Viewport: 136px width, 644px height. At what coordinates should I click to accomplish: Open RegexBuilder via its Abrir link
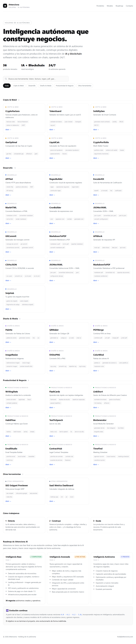click(52, 195)
